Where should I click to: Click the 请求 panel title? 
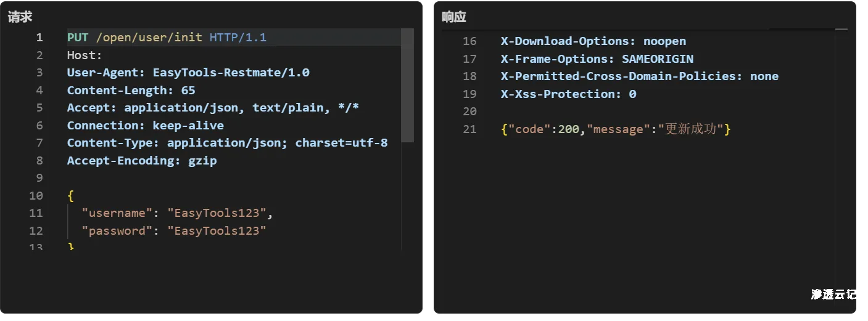(x=20, y=17)
